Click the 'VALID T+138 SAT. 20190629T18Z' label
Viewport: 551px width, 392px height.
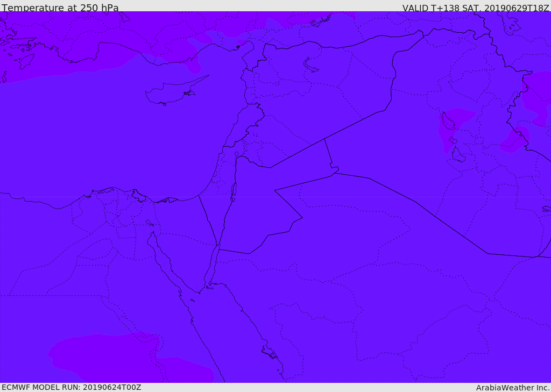(x=476, y=8)
